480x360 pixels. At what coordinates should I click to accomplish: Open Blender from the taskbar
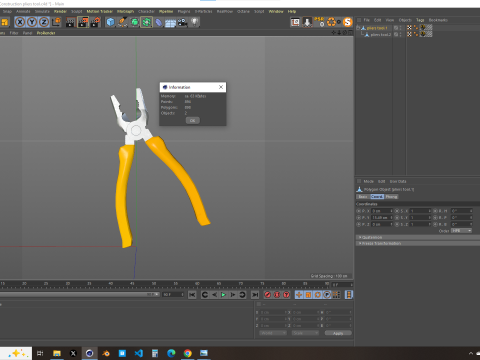pyautogui.click(x=106, y=353)
